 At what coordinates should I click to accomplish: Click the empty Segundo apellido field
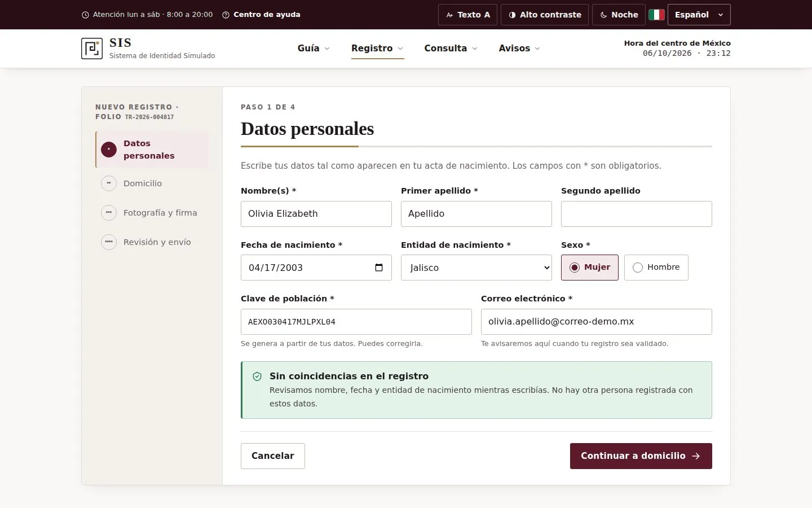[637, 214]
